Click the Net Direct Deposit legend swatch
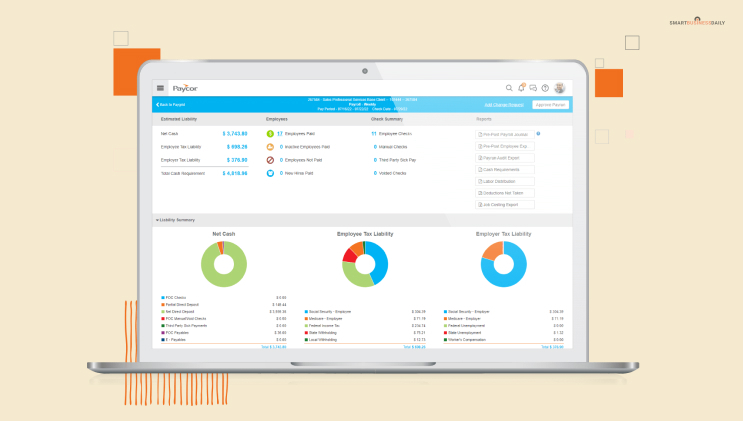 [163, 312]
